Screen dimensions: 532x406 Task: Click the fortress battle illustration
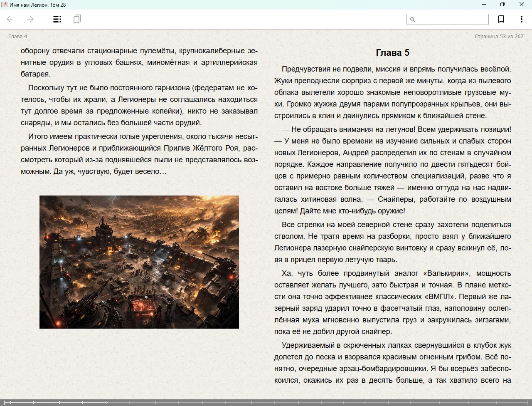(x=139, y=262)
